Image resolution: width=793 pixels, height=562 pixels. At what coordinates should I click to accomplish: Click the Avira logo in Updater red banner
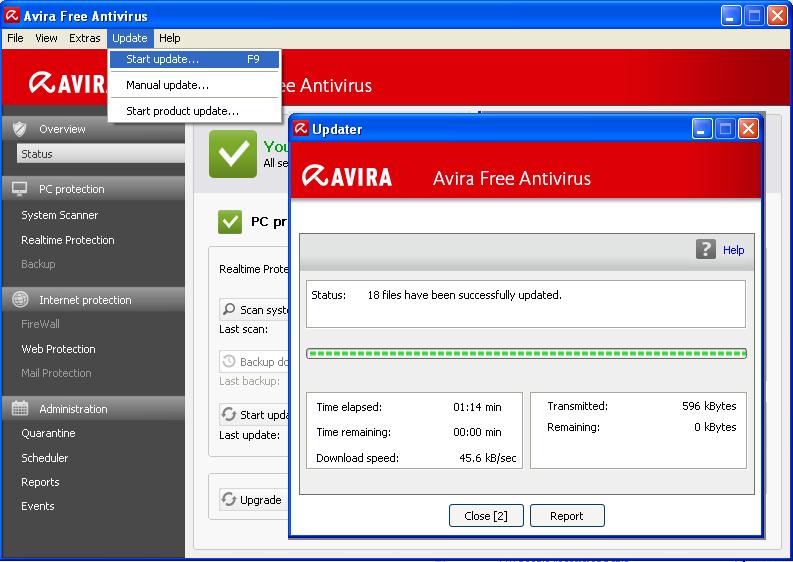tap(347, 177)
